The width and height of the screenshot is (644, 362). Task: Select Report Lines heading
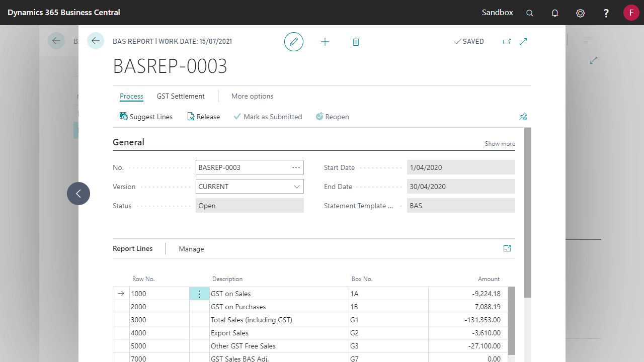(133, 248)
